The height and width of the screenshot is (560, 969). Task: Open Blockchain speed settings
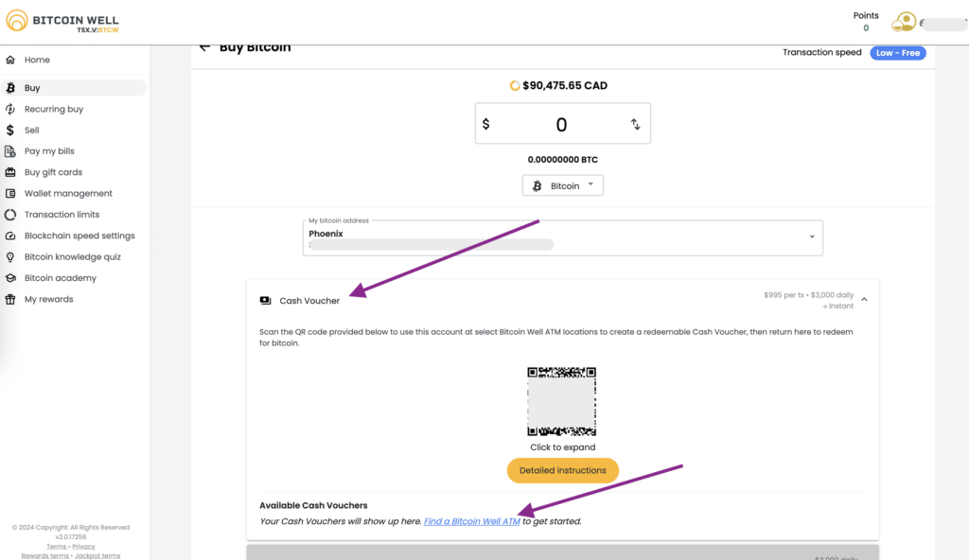(79, 236)
